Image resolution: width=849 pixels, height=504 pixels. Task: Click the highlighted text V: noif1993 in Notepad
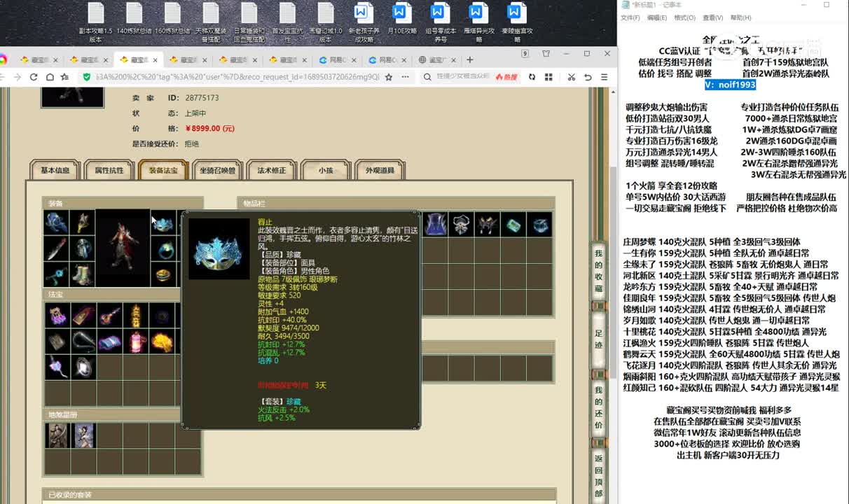pos(730,85)
